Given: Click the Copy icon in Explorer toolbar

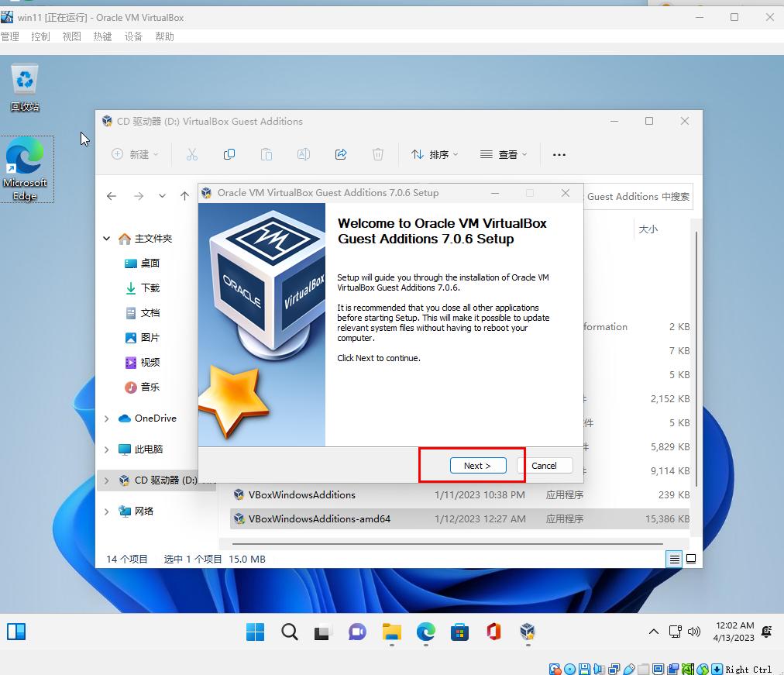Looking at the screenshot, I should [229, 154].
